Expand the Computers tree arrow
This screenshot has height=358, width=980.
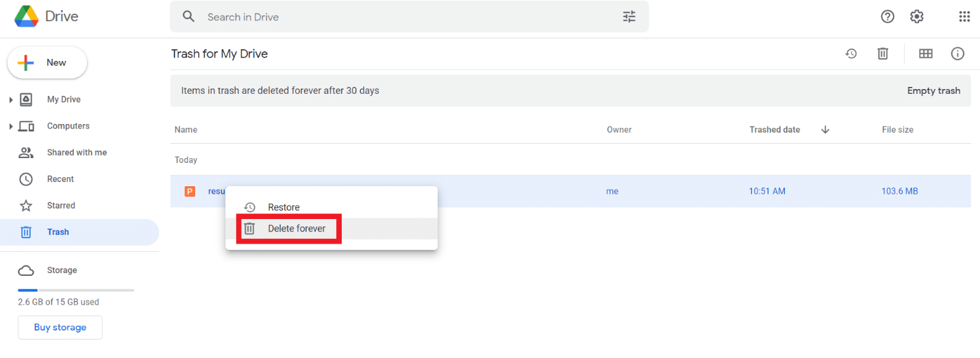(x=10, y=127)
